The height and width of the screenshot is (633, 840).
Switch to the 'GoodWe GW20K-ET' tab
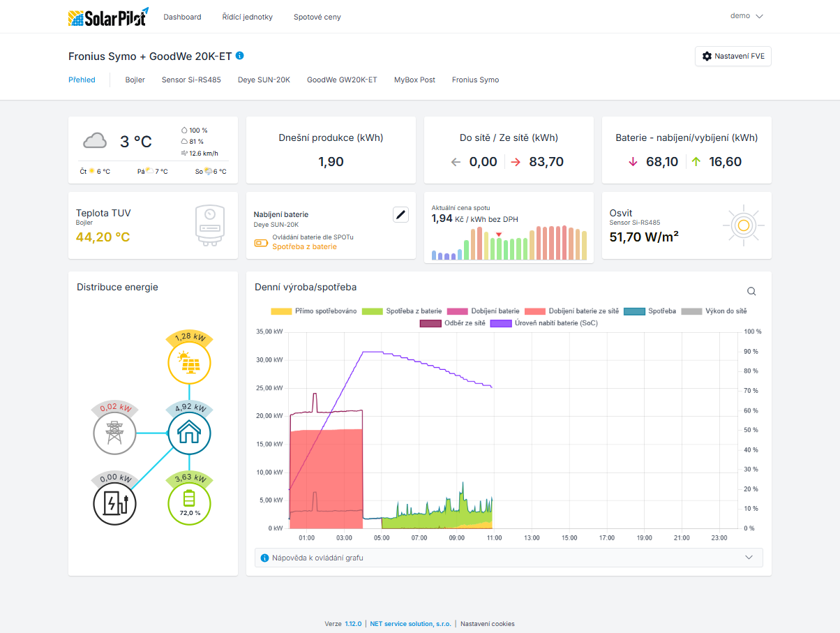click(x=342, y=80)
